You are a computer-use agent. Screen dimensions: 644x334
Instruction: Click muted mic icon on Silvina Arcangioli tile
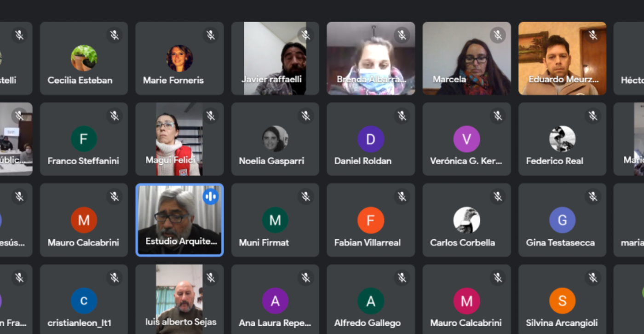pyautogui.click(x=593, y=277)
